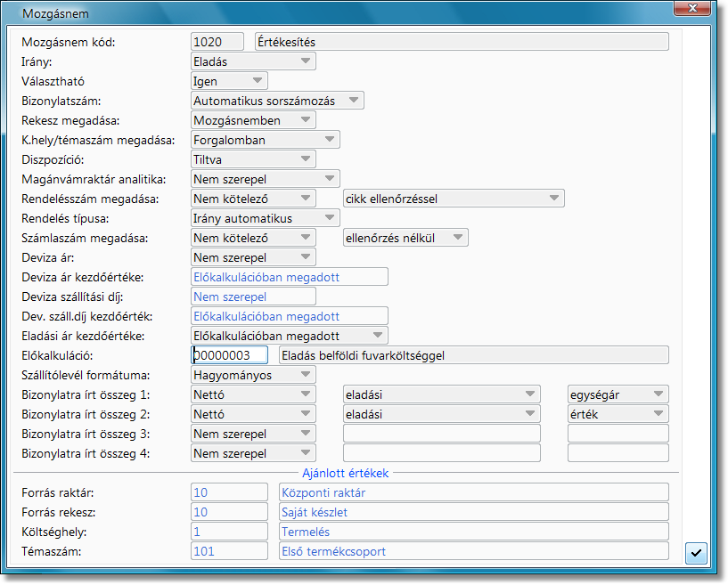Click the Mozgásnem kód field containing 1020

coord(217,42)
